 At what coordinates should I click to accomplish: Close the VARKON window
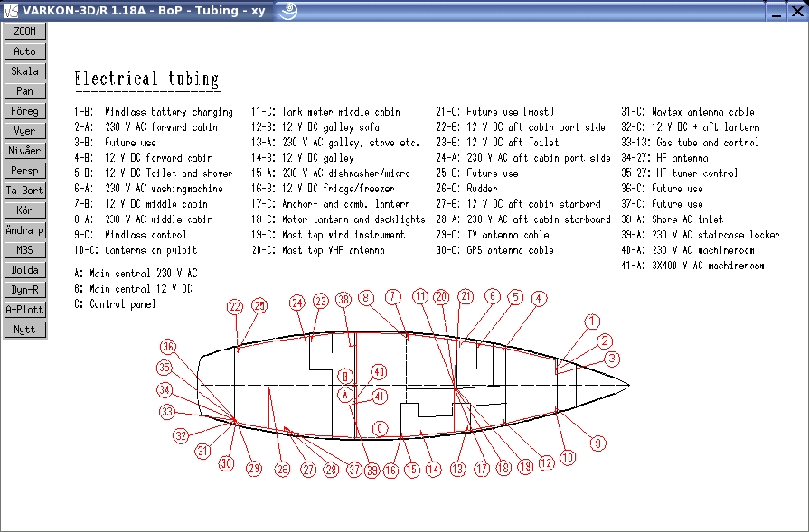797,11
